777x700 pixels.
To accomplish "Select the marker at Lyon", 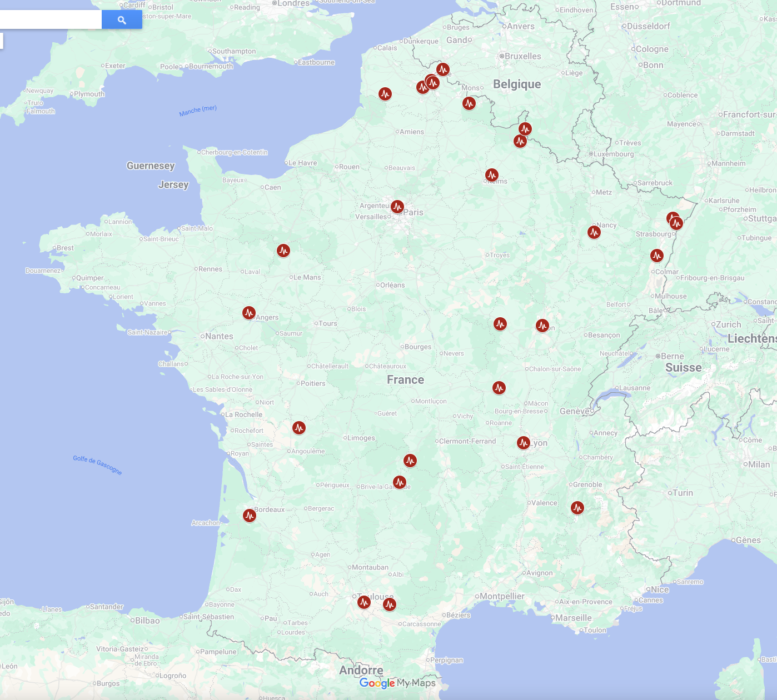I will click(524, 443).
